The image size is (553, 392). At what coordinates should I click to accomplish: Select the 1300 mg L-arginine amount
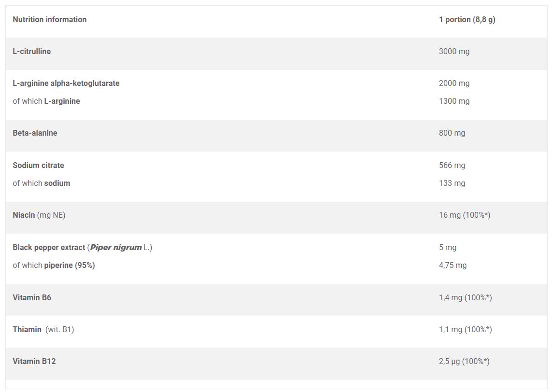pyautogui.click(x=454, y=101)
